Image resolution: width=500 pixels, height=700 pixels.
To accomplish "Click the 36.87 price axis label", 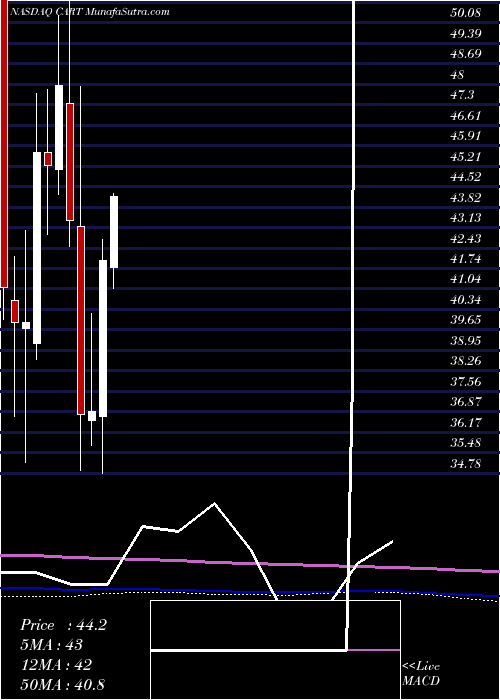I will (465, 402).
